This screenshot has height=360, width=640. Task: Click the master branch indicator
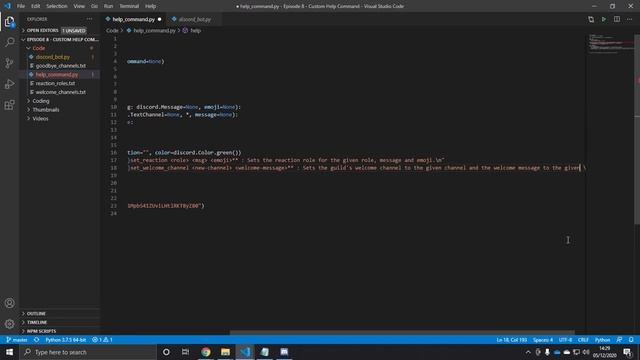(17, 340)
